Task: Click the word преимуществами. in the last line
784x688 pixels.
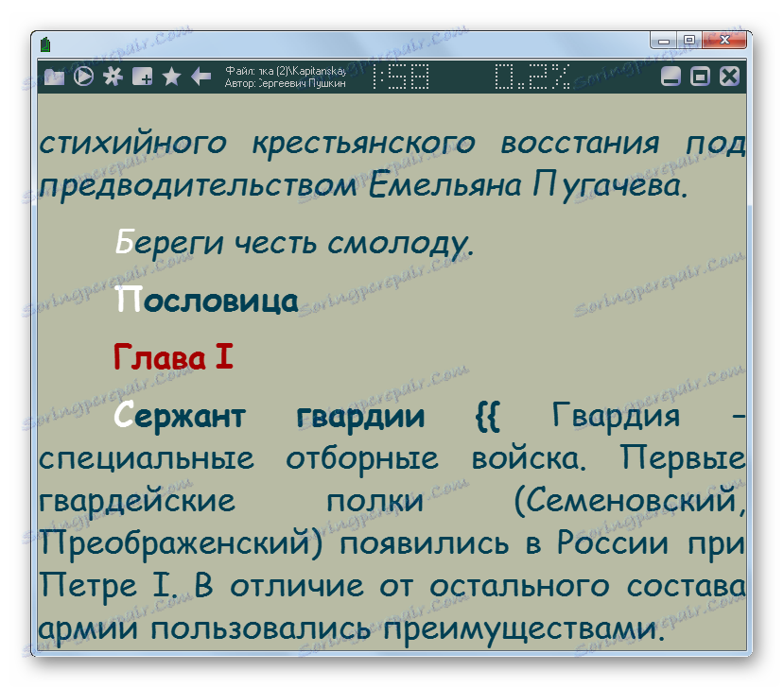Action: click(524, 628)
